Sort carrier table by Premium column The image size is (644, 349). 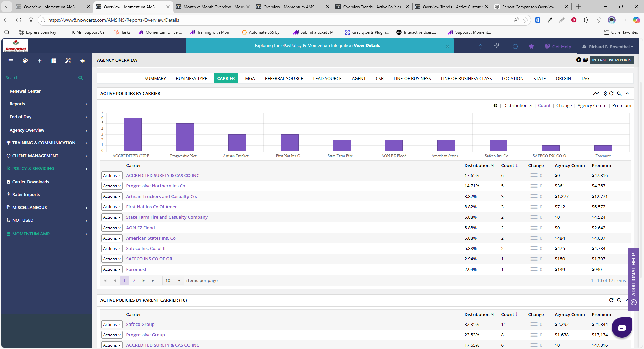click(601, 166)
